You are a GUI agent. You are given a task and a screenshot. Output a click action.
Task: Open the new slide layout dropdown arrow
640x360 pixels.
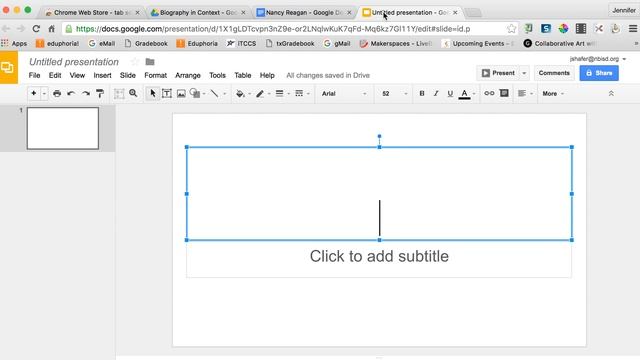point(44,94)
